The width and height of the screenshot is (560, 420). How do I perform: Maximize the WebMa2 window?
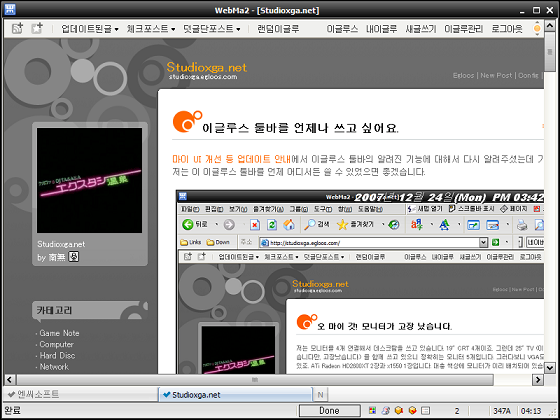(536, 10)
